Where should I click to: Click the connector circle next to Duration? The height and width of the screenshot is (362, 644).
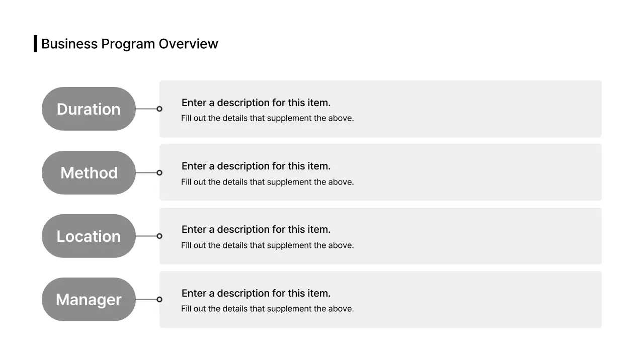coord(159,109)
